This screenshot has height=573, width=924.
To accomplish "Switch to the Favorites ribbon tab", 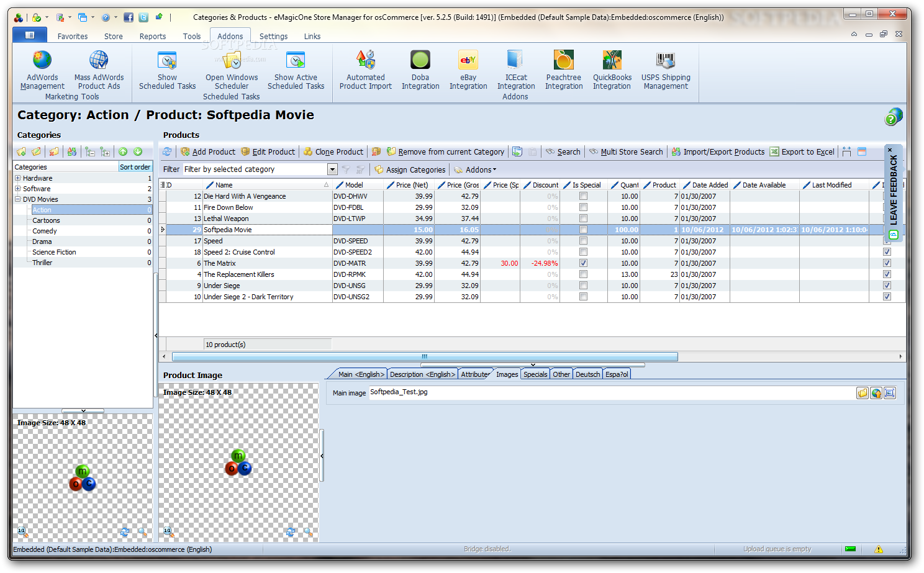I will (x=73, y=37).
